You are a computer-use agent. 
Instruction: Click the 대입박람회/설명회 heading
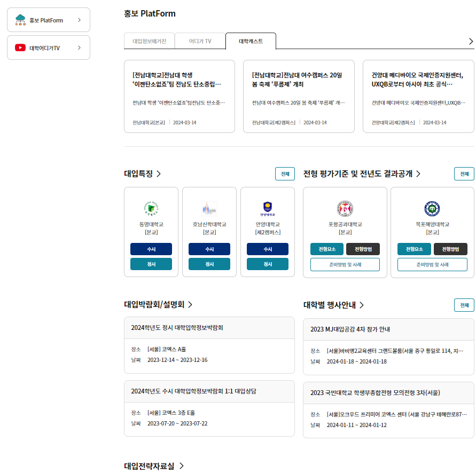tap(154, 304)
